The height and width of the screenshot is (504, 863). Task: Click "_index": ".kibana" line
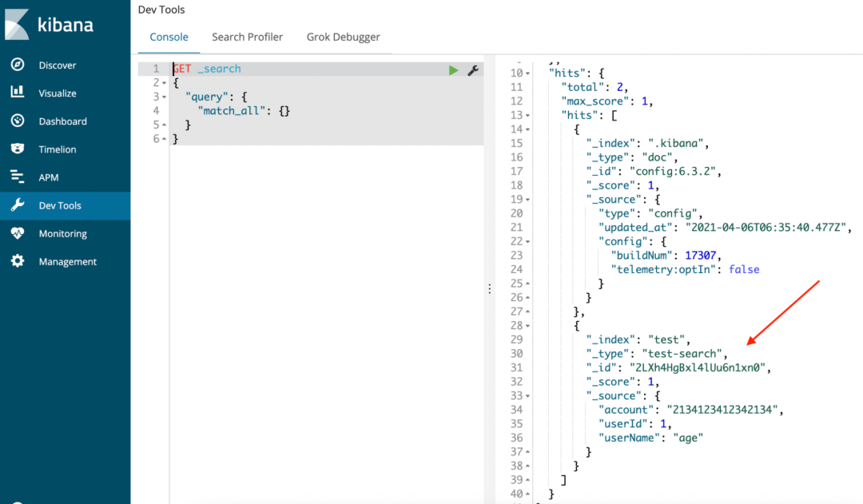pos(647,143)
